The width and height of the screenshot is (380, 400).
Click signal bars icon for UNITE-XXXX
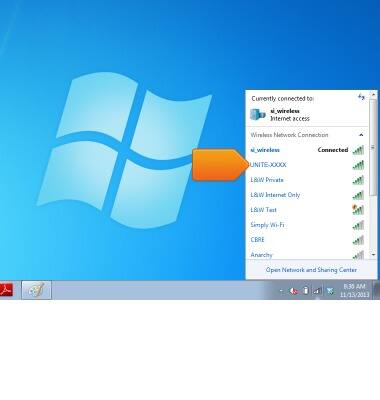(x=358, y=165)
